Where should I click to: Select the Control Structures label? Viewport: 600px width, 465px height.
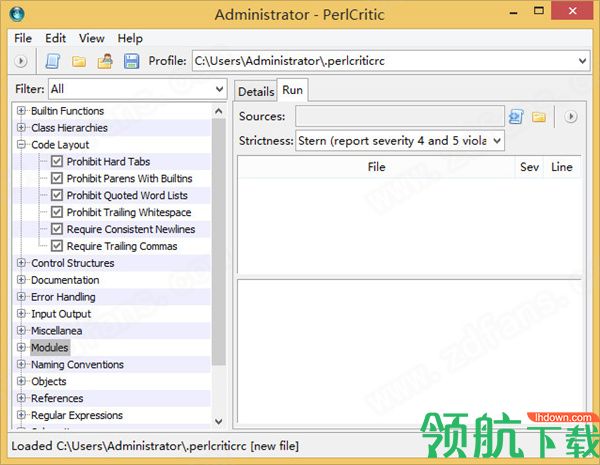click(73, 263)
